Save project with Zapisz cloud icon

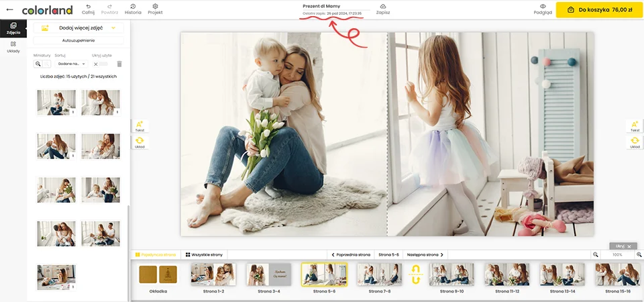(x=383, y=9)
